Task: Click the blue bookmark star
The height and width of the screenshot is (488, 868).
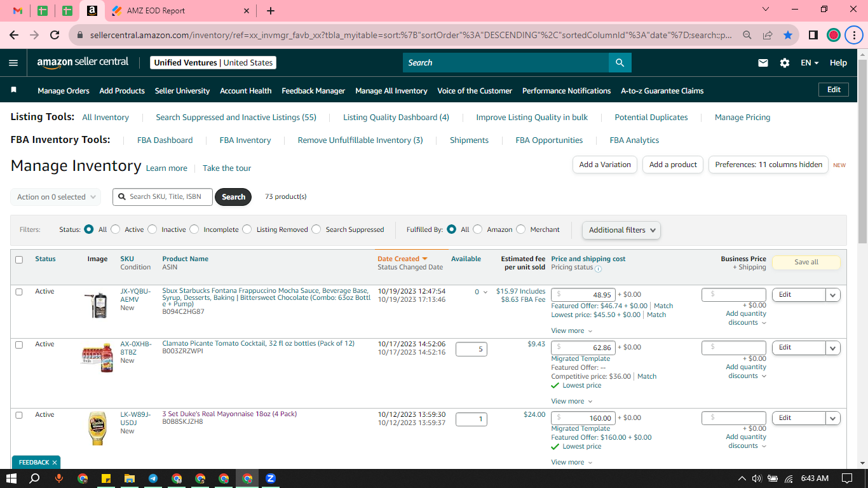Action: pyautogui.click(x=788, y=36)
